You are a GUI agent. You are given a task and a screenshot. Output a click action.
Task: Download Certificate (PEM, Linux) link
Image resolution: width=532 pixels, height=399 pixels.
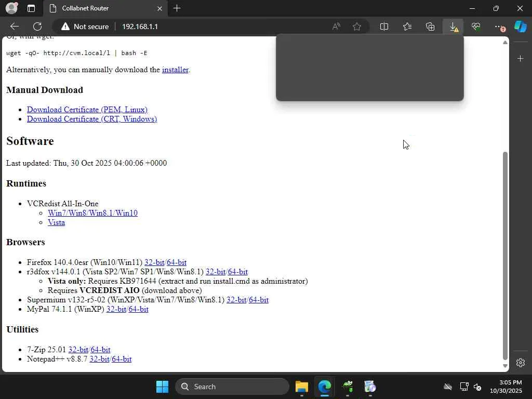click(x=87, y=110)
